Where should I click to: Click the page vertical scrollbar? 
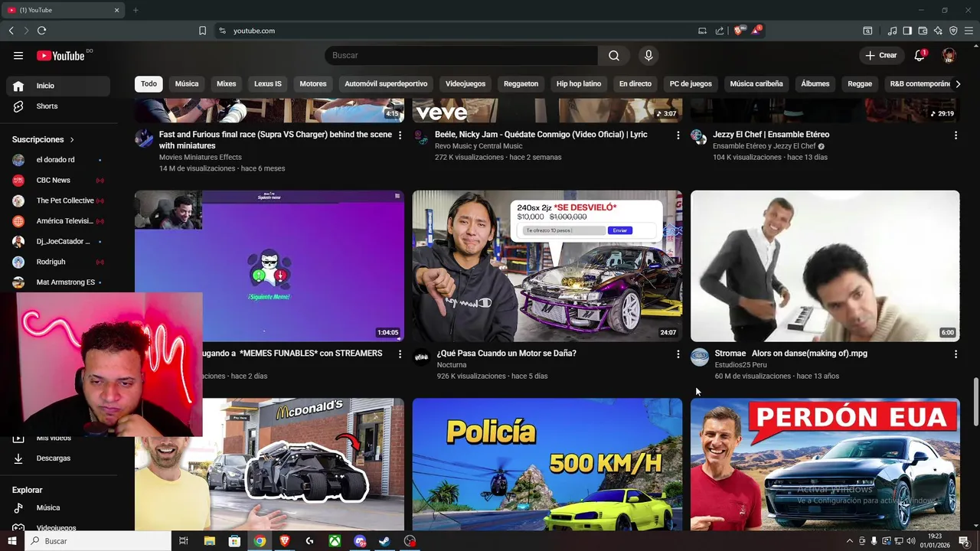click(x=975, y=402)
